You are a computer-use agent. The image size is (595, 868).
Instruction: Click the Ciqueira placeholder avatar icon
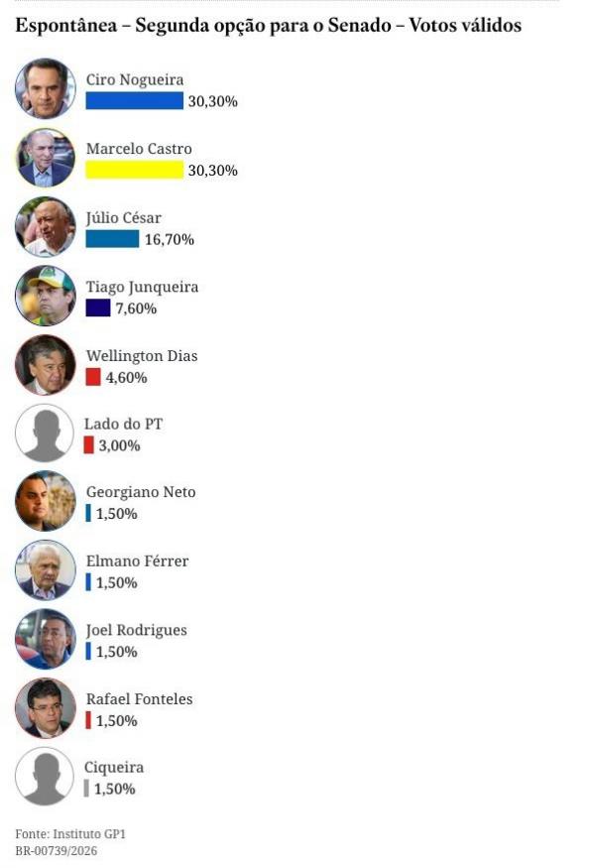[45, 777]
